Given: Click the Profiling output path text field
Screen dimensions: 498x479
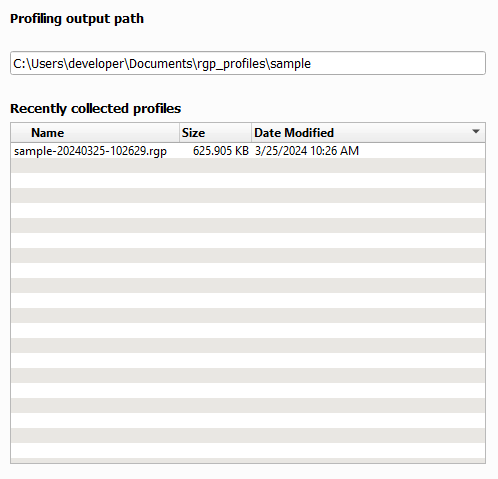Looking at the screenshot, I should [x=248, y=63].
